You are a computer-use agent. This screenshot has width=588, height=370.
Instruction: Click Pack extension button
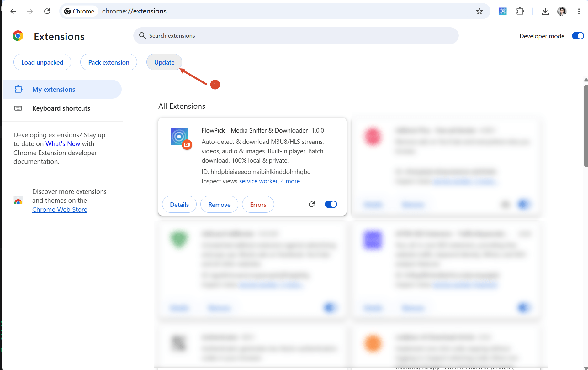pyautogui.click(x=109, y=62)
